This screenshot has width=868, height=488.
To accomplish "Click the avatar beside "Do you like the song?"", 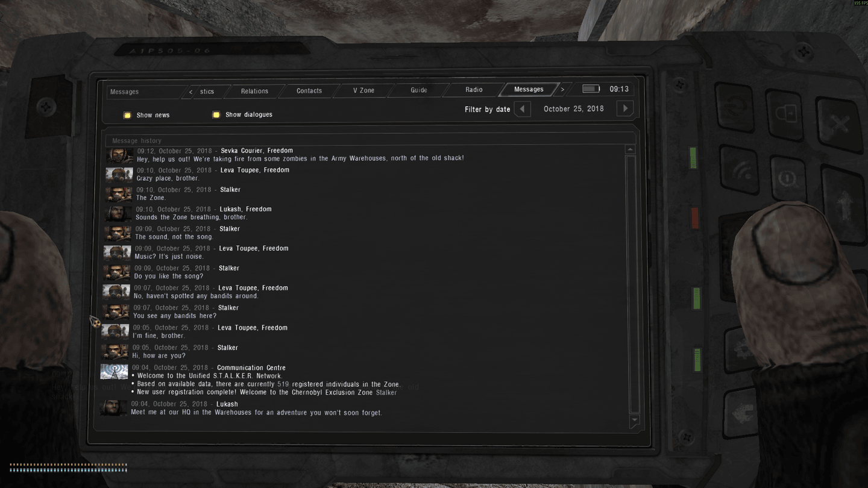I will click(x=117, y=272).
